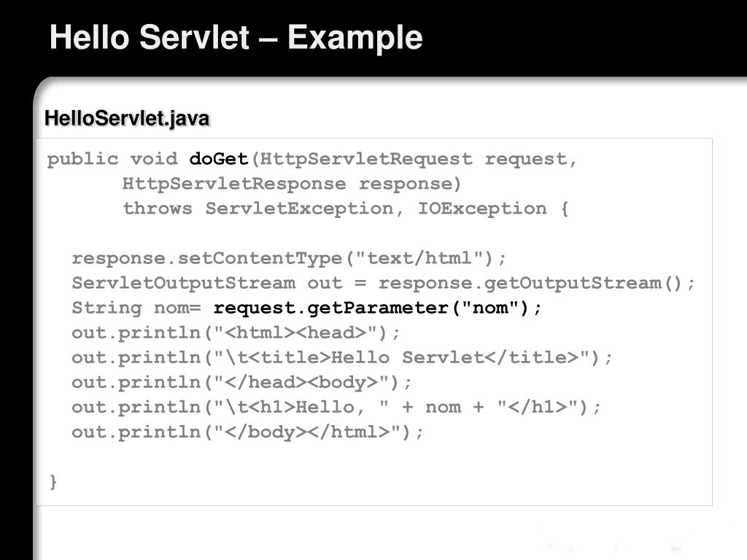
Task: Click the closing curly brace of the method
Action: point(53,482)
